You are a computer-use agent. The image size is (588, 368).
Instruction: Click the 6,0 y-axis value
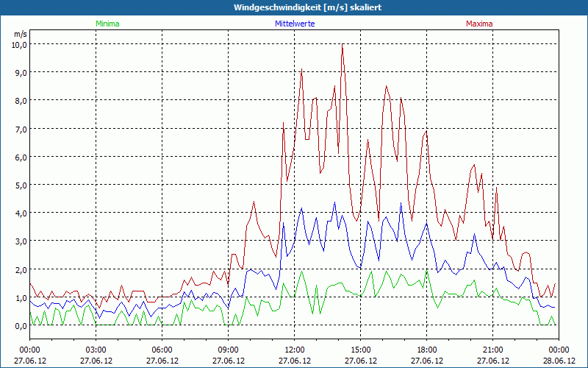click(x=22, y=158)
